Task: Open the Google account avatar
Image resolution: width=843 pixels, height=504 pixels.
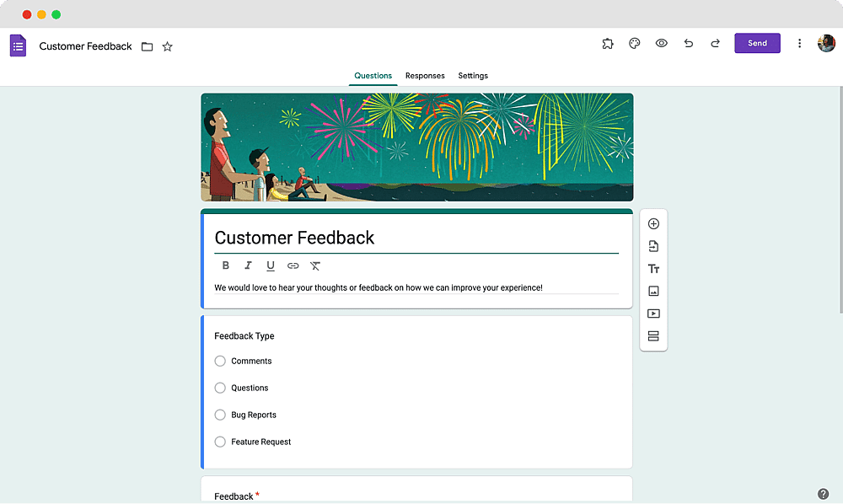Action: point(826,44)
